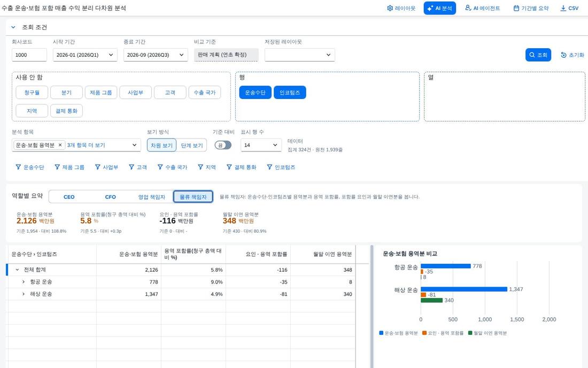
Task: Filter by 사업부 funnel icon
Action: tap(97, 167)
